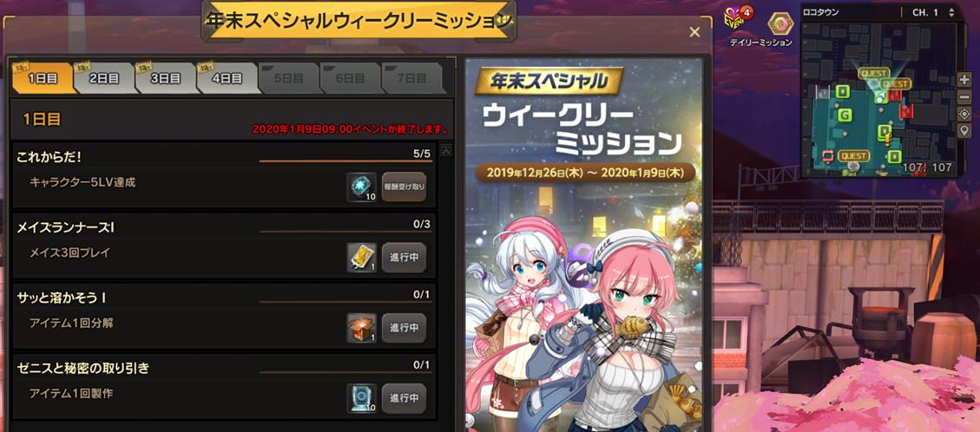Click the blue card reward icon
The image size is (980, 432).
pos(362,398)
